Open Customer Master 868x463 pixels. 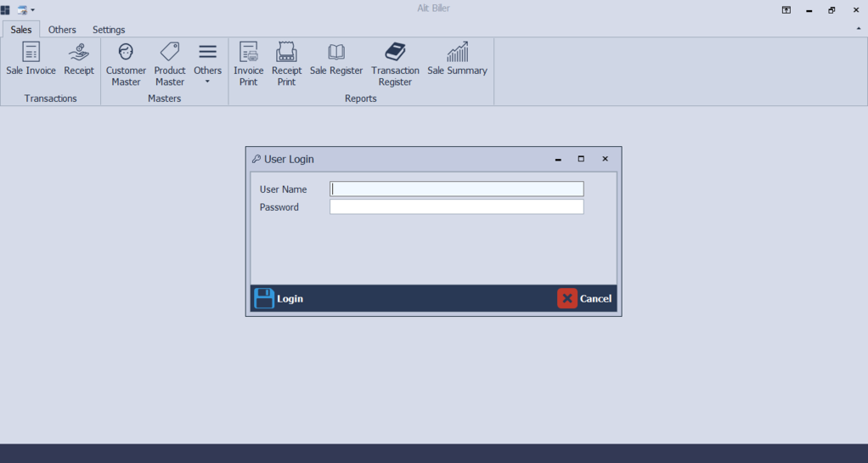(126, 65)
